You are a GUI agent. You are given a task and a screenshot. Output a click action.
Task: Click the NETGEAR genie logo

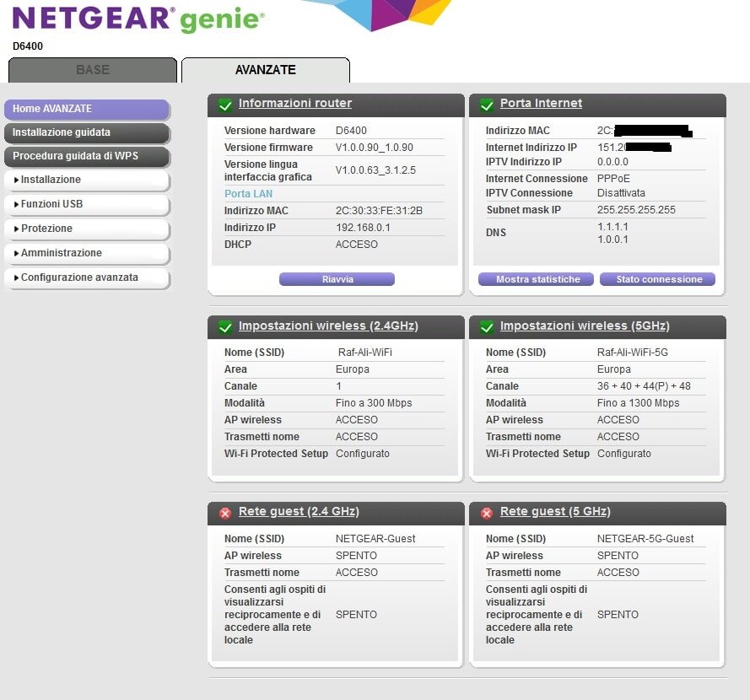click(138, 19)
